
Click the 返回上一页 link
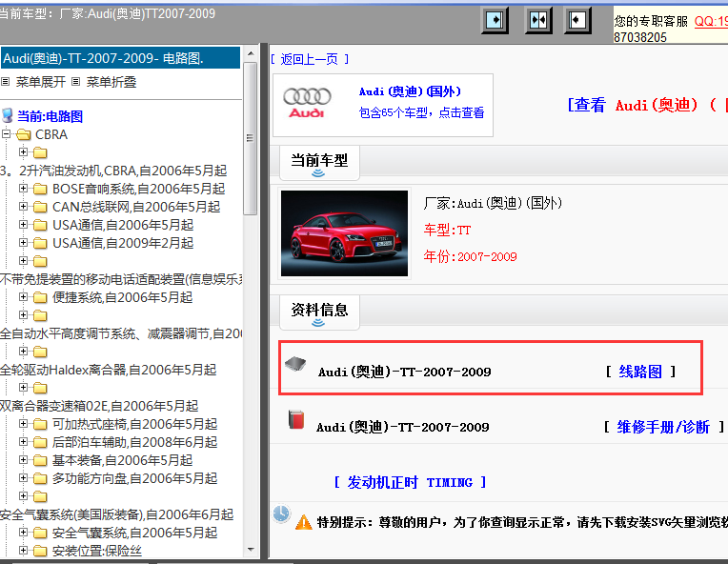(x=310, y=59)
